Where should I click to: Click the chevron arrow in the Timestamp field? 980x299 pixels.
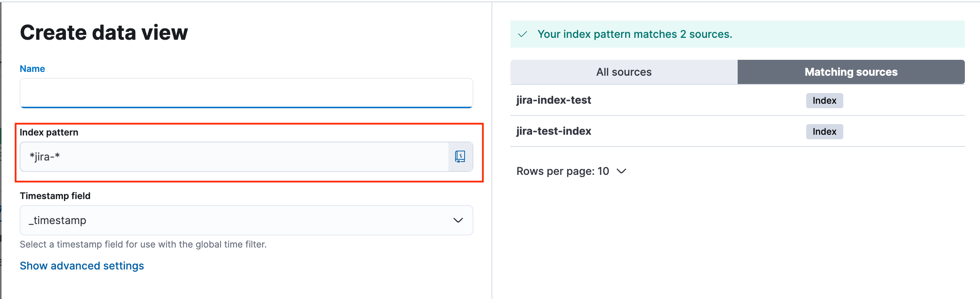pos(458,220)
